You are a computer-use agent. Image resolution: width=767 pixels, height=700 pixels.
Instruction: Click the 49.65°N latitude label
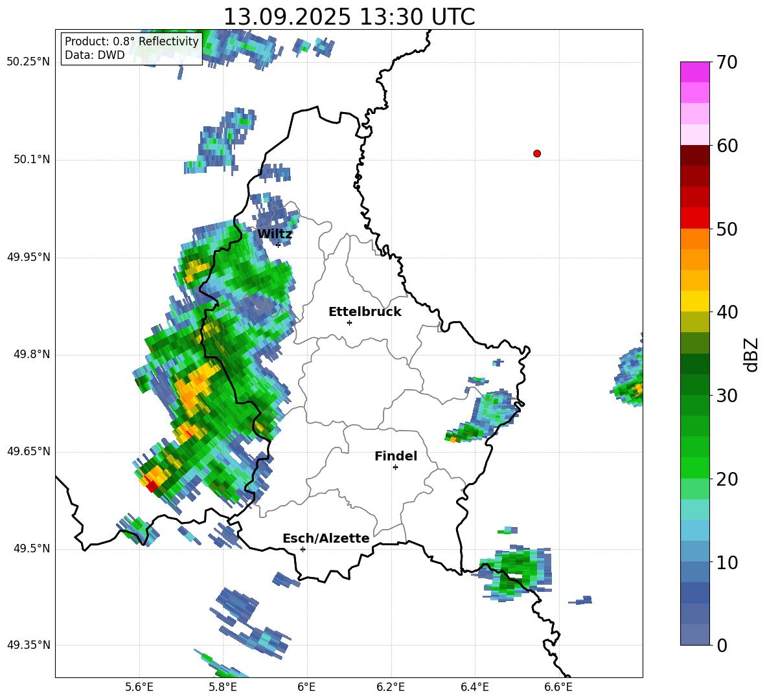(x=29, y=451)
